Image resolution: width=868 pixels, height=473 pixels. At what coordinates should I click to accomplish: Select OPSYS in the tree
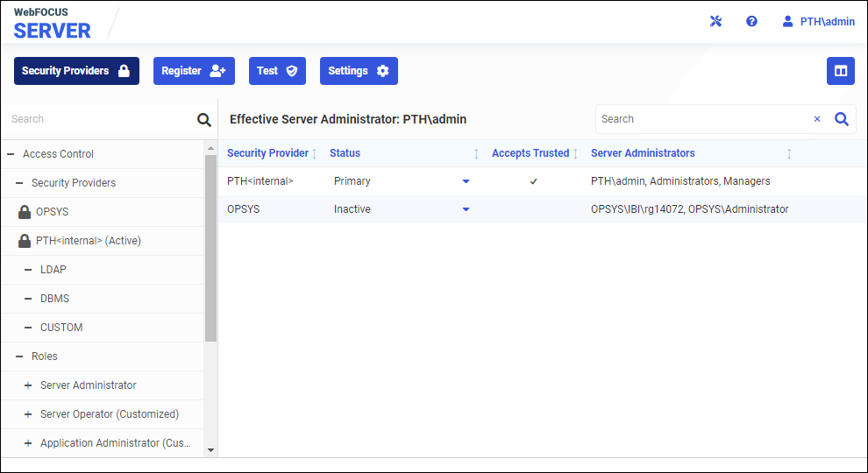click(52, 212)
